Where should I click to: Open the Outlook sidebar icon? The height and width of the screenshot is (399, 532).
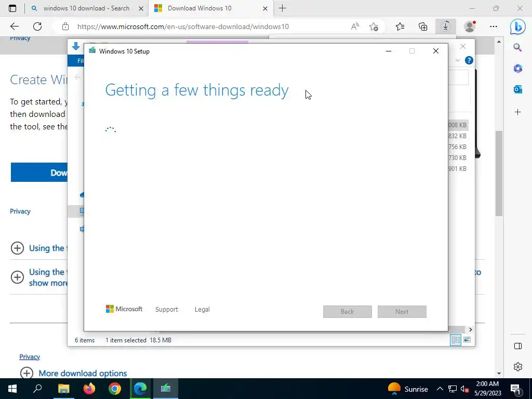tap(517, 89)
